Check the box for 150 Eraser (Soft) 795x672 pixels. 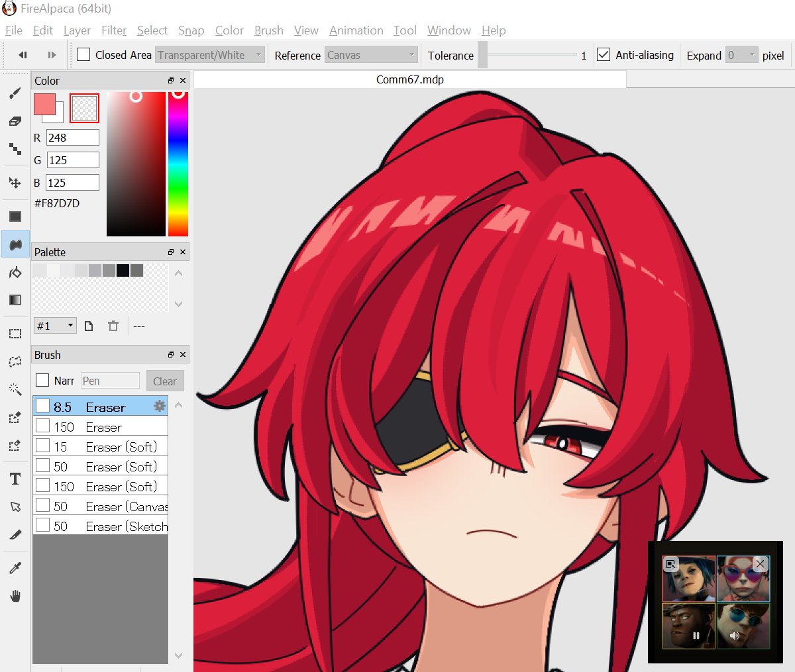click(x=43, y=485)
